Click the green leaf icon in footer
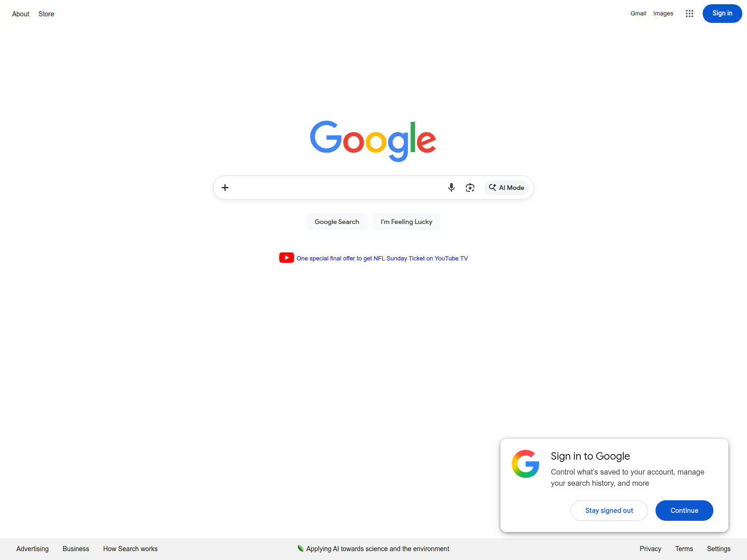The width and height of the screenshot is (747, 560). coord(301,548)
